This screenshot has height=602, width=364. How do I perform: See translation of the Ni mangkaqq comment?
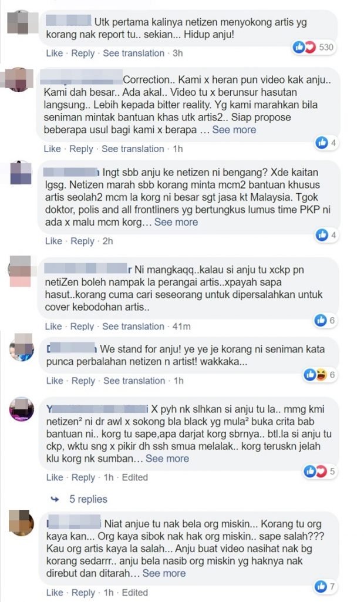pos(133,327)
